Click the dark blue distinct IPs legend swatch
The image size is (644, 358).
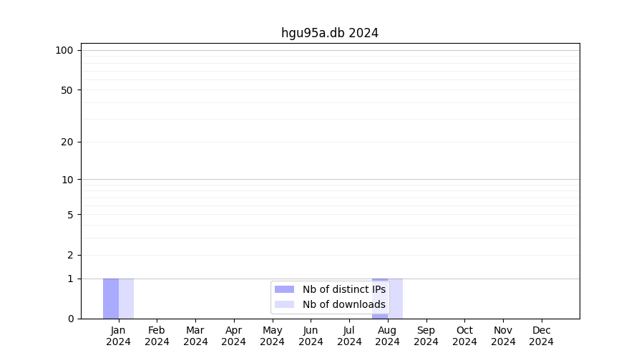pyautogui.click(x=284, y=289)
